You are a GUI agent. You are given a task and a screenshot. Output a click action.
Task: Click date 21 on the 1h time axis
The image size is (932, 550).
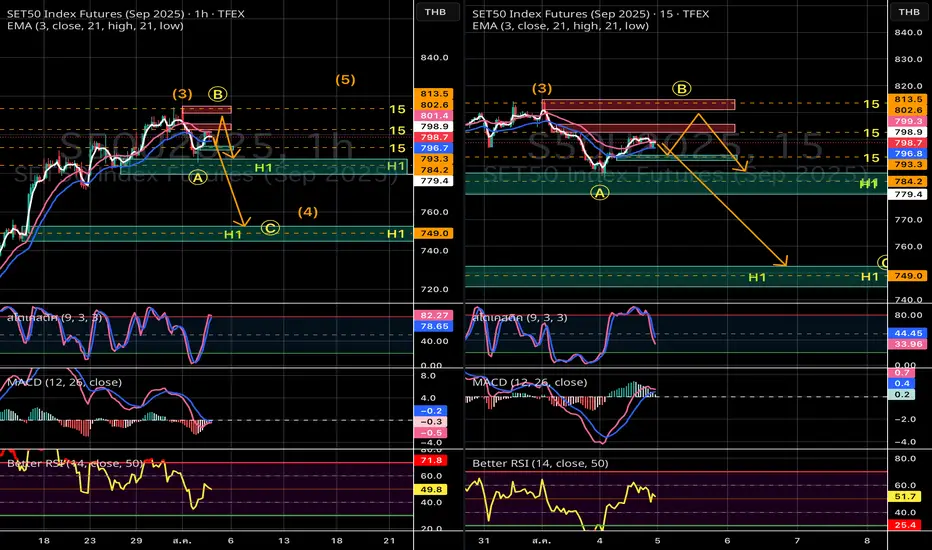point(389,540)
